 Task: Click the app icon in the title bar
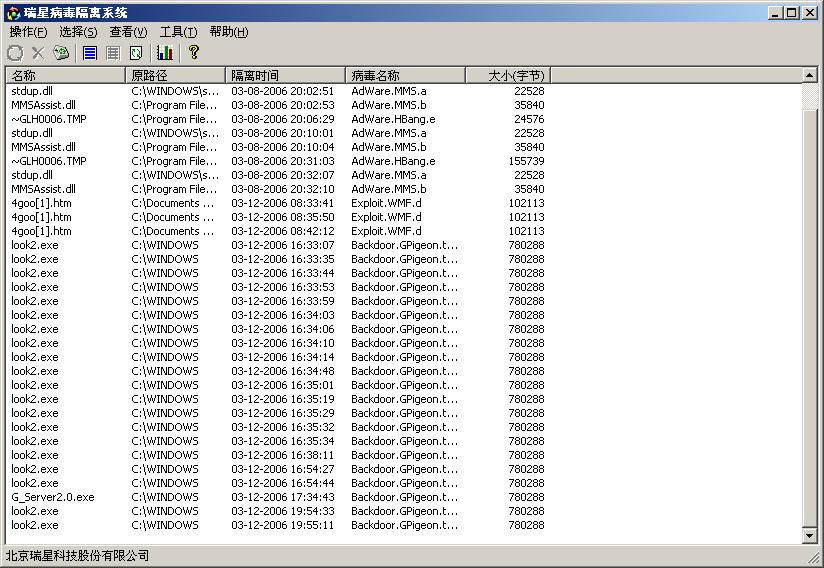coord(14,13)
